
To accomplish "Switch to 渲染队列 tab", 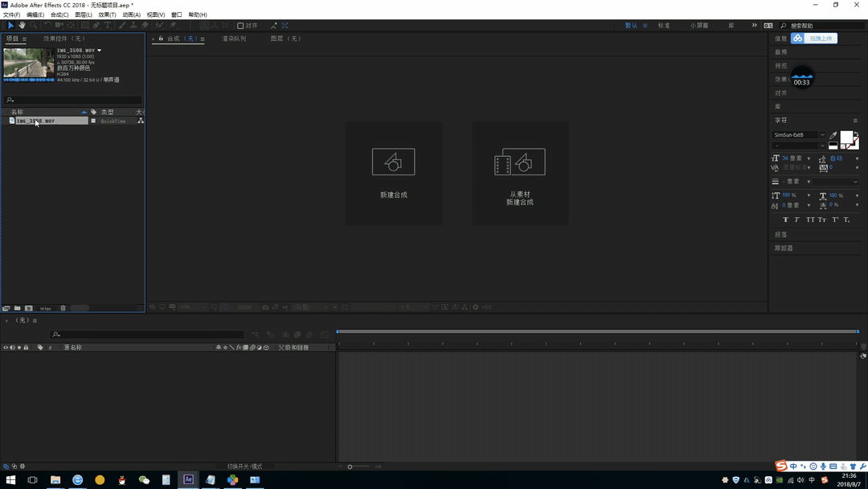I will tap(234, 39).
